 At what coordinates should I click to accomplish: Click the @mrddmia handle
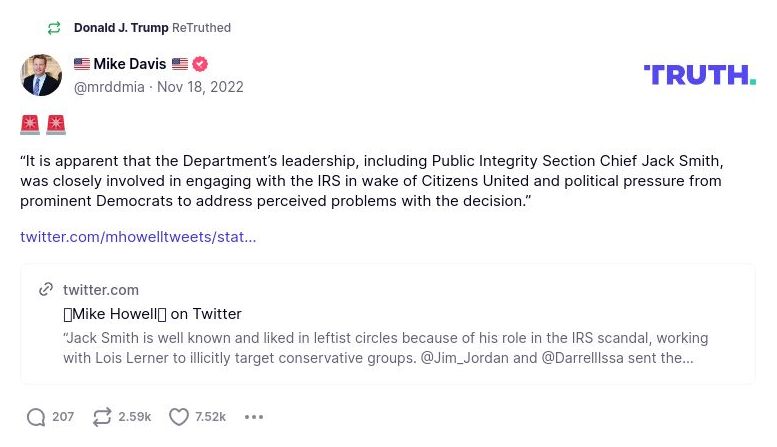point(109,87)
